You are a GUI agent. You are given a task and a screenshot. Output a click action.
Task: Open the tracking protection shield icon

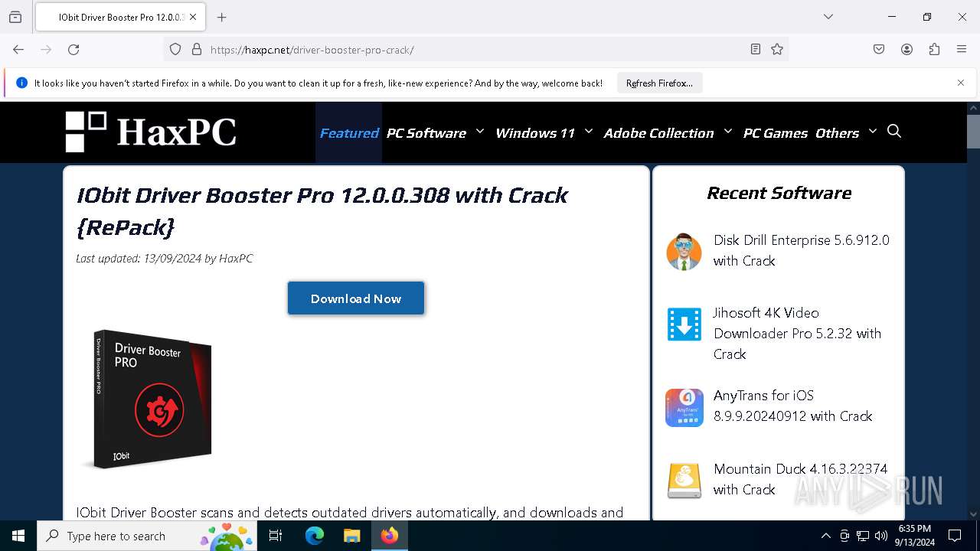[x=175, y=50]
